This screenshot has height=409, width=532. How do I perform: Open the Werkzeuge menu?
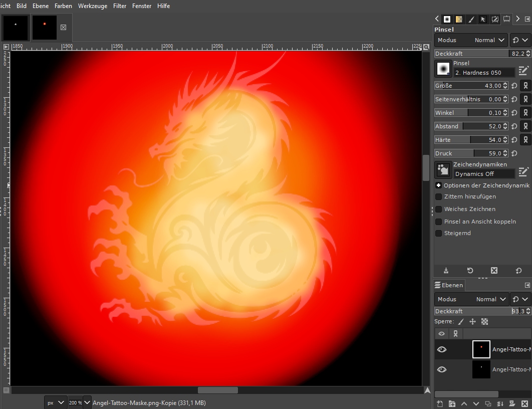(93, 6)
